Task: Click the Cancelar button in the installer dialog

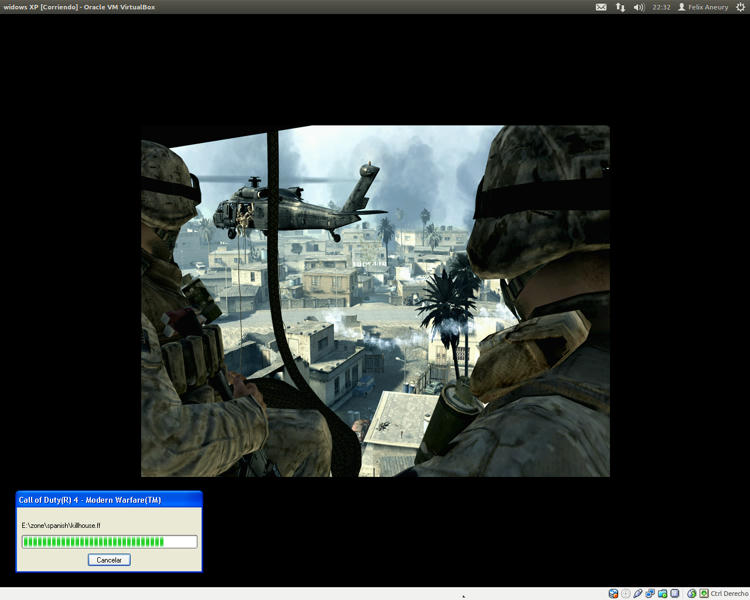Action: (x=109, y=560)
